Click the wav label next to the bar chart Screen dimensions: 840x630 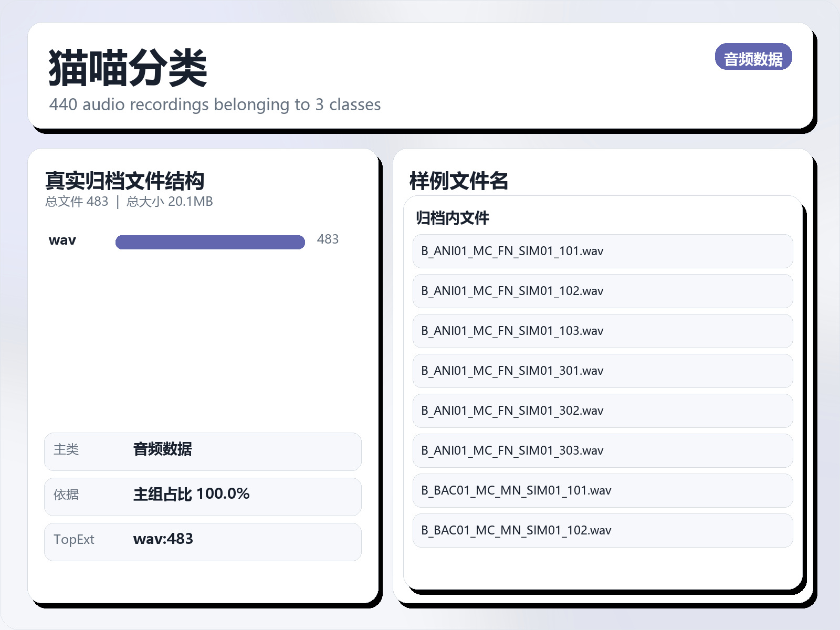tap(62, 240)
